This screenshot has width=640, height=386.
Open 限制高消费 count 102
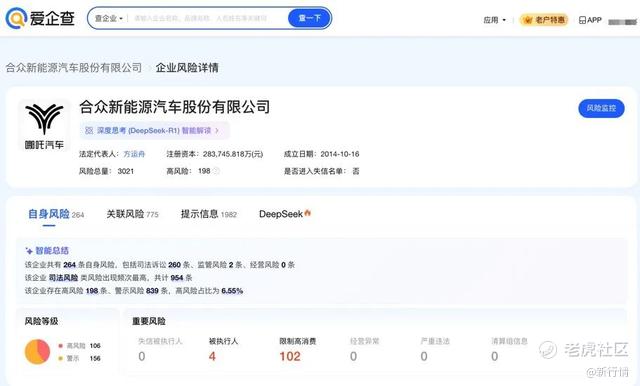click(x=290, y=356)
